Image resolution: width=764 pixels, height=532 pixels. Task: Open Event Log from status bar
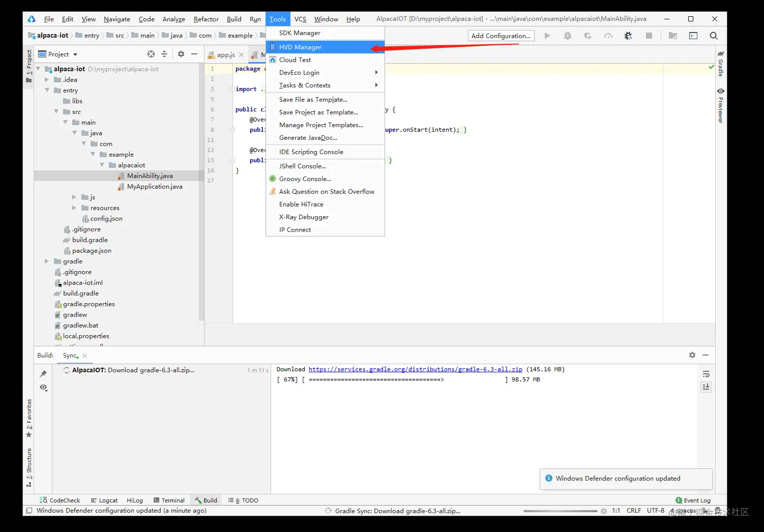coord(693,500)
